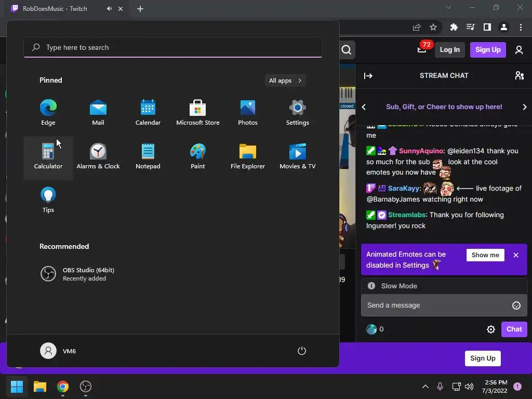The image size is (532, 399).
Task: Open Settings from pinned apps
Action: tap(298, 113)
